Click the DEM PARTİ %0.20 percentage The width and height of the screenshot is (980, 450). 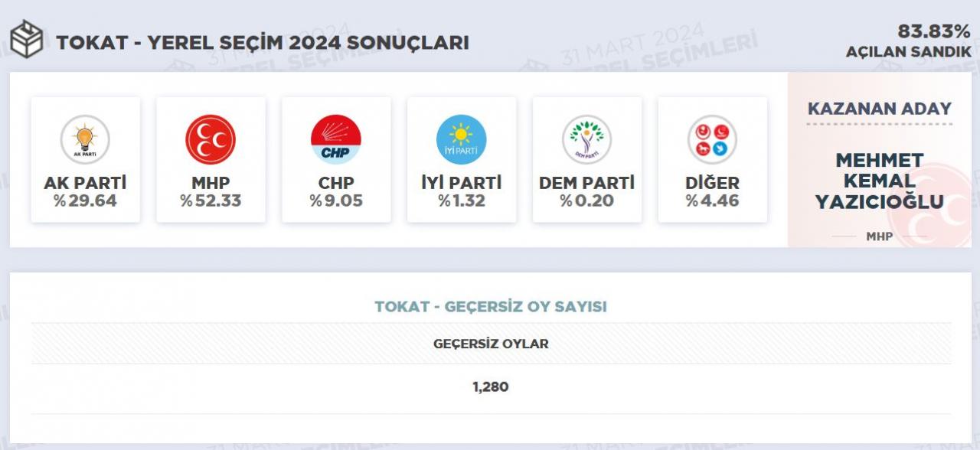click(x=587, y=201)
